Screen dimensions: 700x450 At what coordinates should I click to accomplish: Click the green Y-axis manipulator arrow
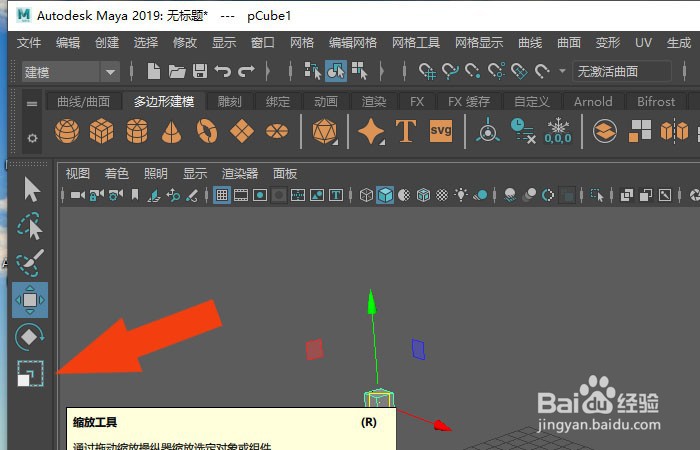(x=371, y=301)
